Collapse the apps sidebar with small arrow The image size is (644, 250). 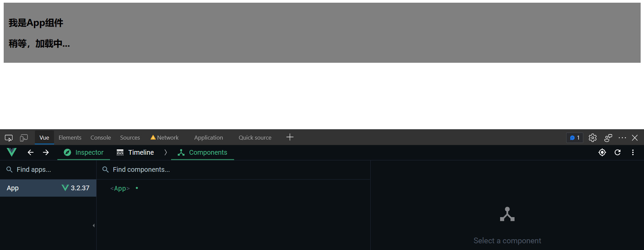click(x=94, y=226)
